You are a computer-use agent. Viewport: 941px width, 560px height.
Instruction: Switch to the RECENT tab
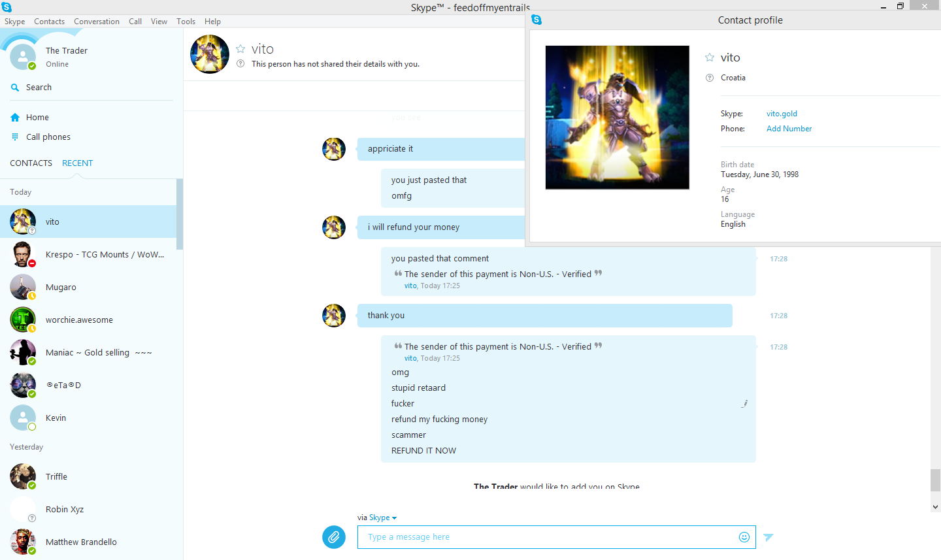77,163
